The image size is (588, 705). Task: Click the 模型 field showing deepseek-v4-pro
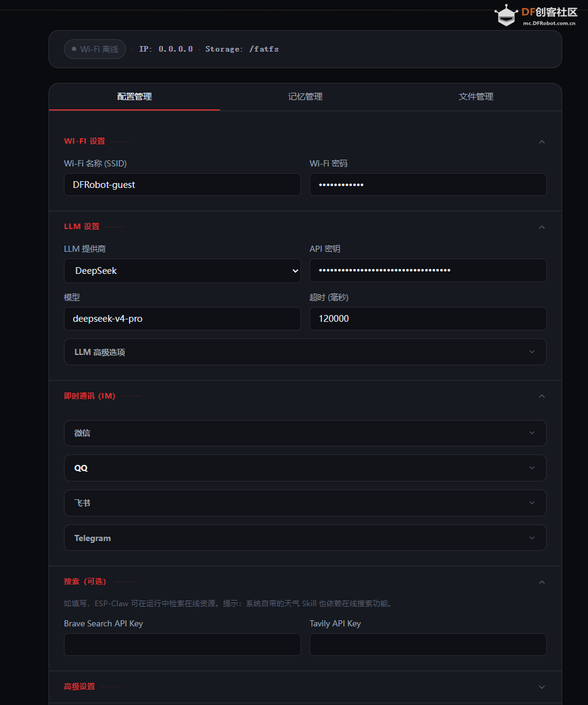[182, 319]
